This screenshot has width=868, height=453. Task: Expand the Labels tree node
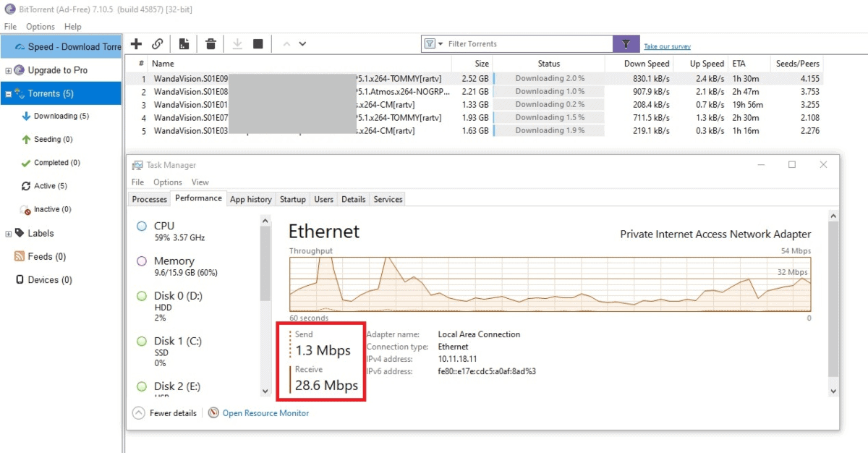[x=9, y=234]
